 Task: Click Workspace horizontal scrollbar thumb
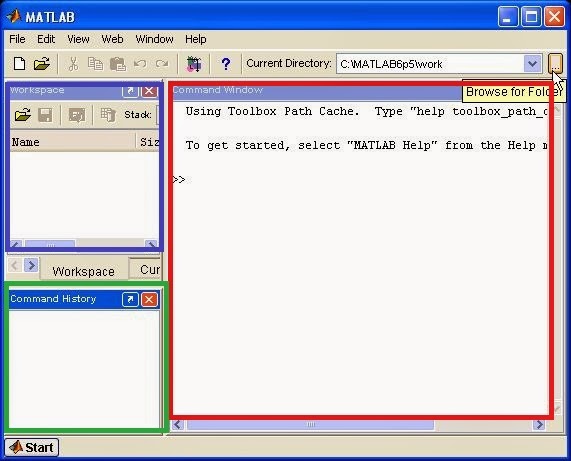tap(50, 244)
